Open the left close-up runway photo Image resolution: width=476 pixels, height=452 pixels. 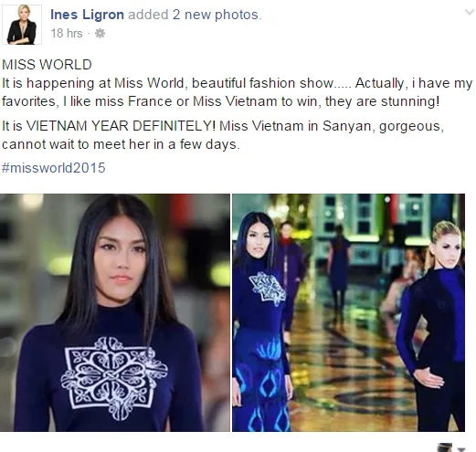pyautogui.click(x=115, y=312)
